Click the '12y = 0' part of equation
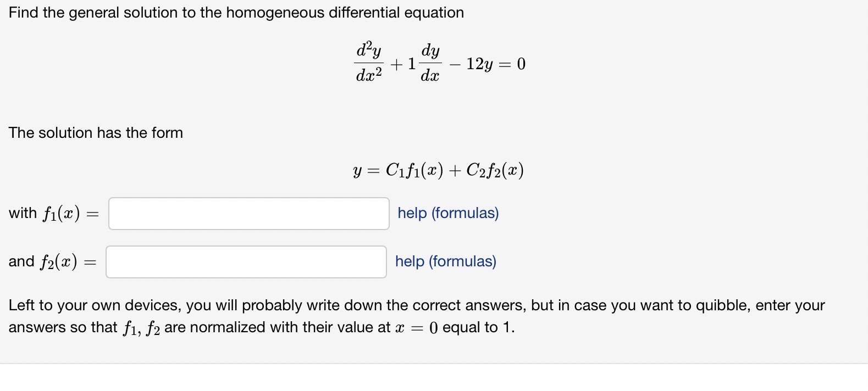The image size is (868, 391). coord(496,64)
